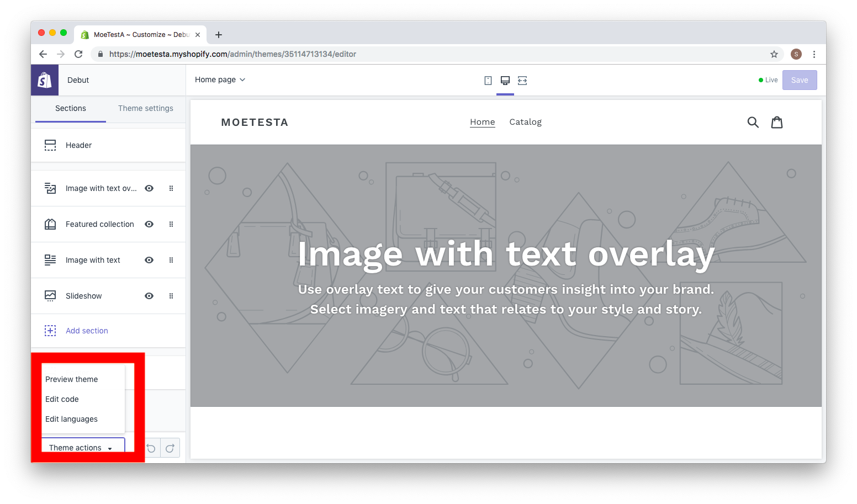Open the Home link in store preview
857x504 pixels.
[x=483, y=122]
